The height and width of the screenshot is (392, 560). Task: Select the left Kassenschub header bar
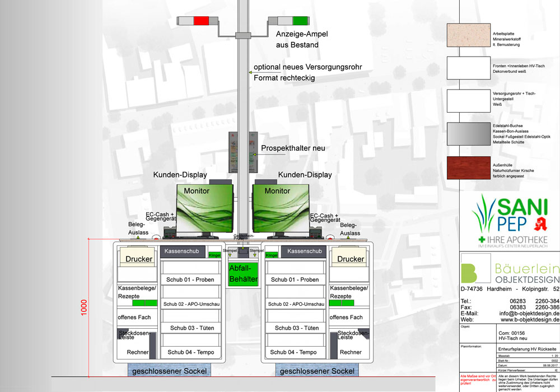coord(182,251)
